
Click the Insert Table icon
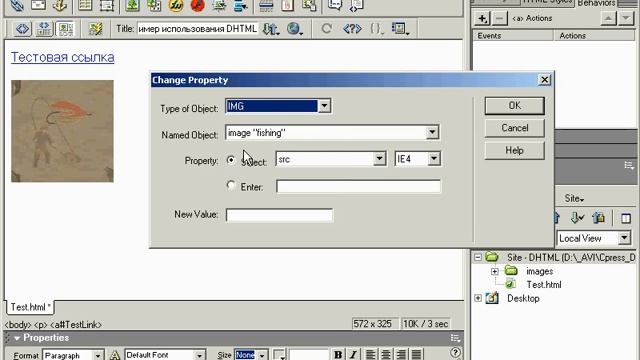(x=85, y=5)
